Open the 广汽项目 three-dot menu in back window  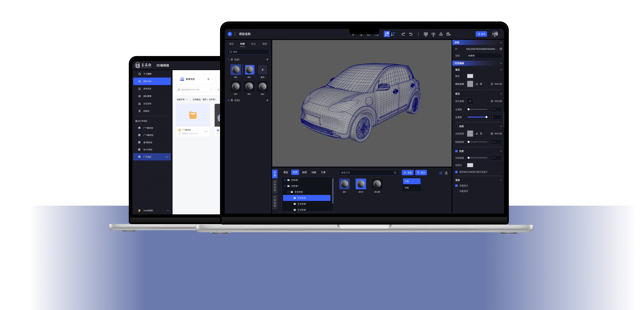point(167,157)
